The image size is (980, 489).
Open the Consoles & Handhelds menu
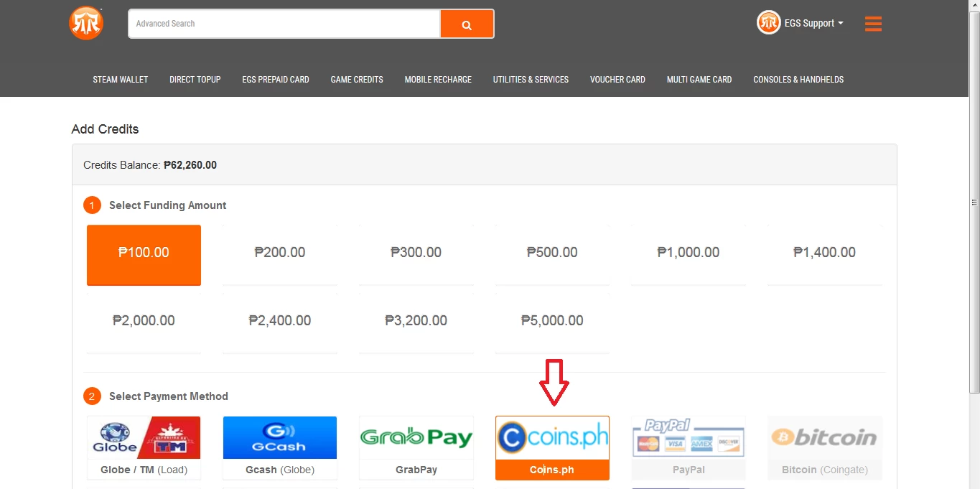coord(798,80)
